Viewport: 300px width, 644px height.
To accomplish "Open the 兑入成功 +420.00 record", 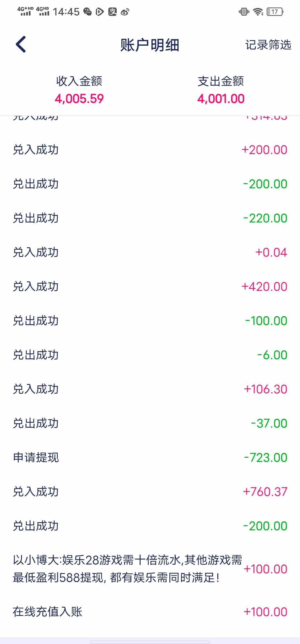I will coord(150,286).
